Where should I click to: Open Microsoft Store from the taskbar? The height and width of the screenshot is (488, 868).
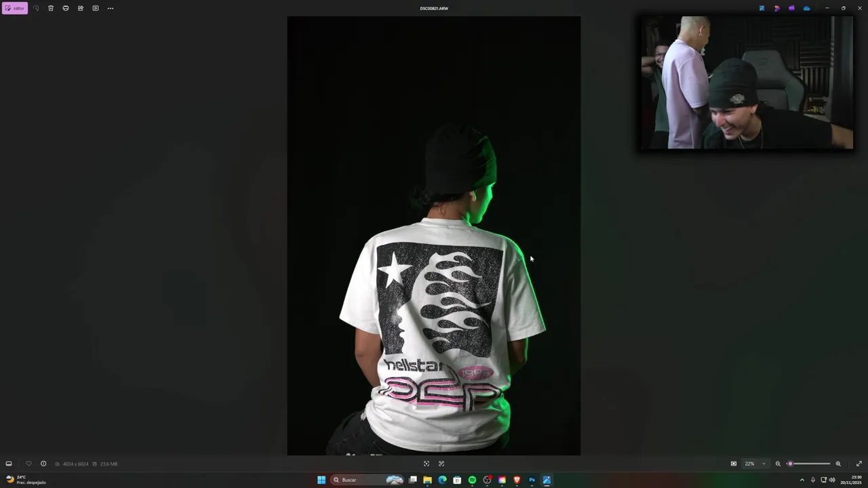457,480
